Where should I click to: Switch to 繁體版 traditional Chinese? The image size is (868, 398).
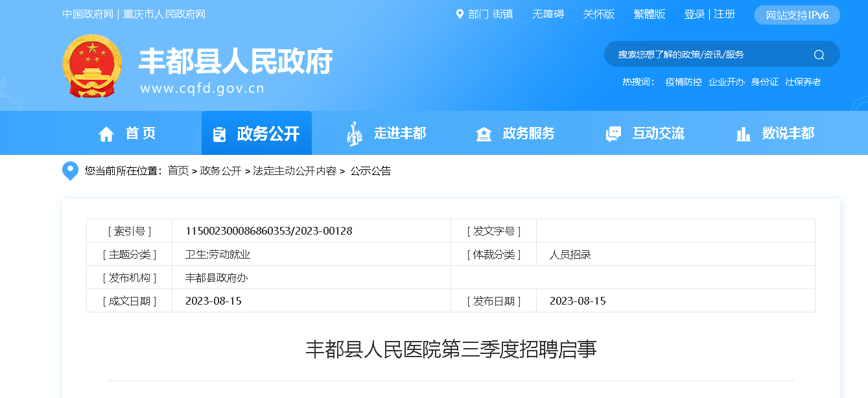pyautogui.click(x=649, y=14)
